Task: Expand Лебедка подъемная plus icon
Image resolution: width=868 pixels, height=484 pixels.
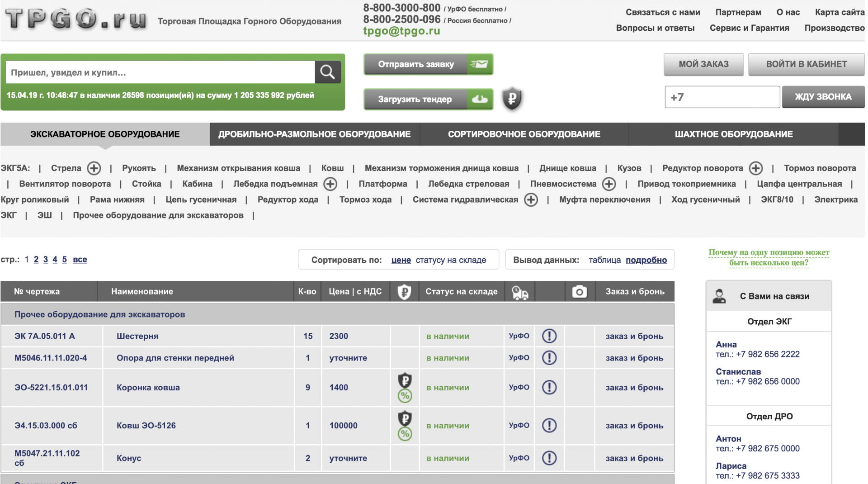Action: (x=330, y=184)
